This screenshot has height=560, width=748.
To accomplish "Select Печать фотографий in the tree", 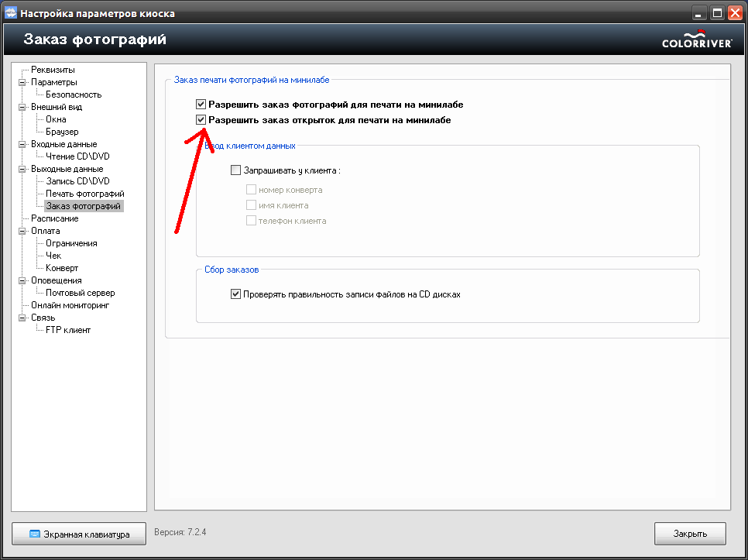I will click(84, 194).
